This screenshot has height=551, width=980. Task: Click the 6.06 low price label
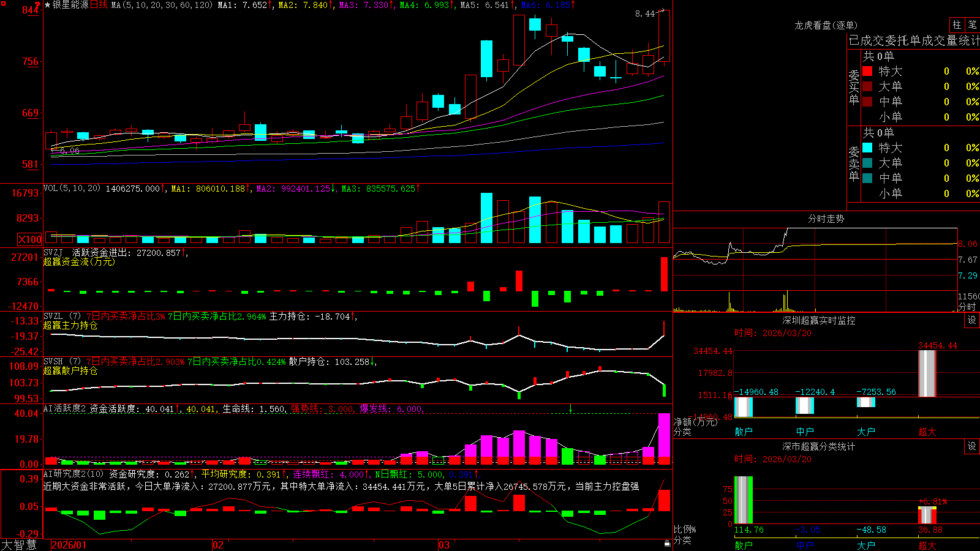[69, 151]
